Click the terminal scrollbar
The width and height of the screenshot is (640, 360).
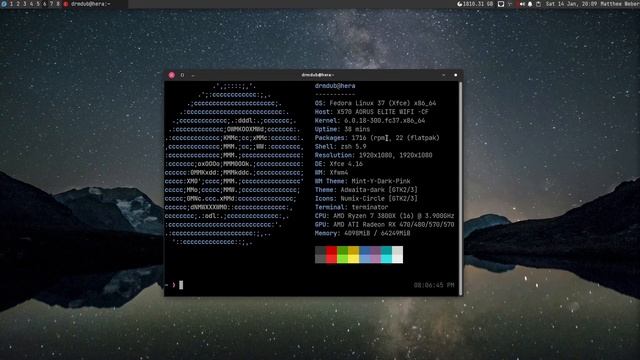pos(461,189)
